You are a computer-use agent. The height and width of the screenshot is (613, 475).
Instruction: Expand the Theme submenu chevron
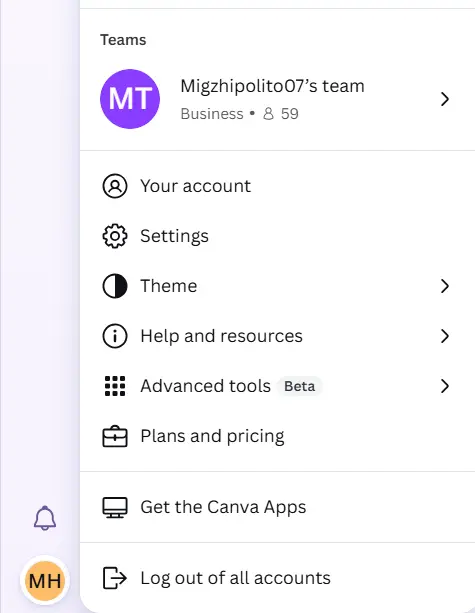(x=445, y=286)
